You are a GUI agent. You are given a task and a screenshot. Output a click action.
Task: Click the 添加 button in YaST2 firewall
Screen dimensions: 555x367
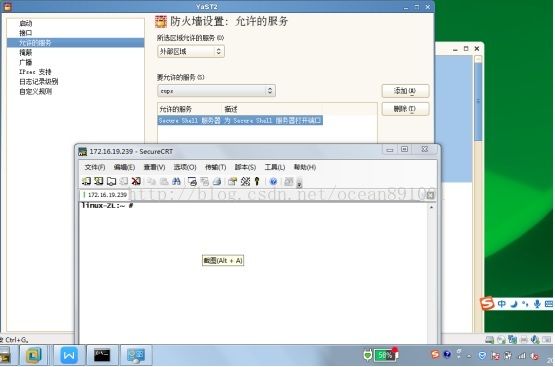(405, 91)
